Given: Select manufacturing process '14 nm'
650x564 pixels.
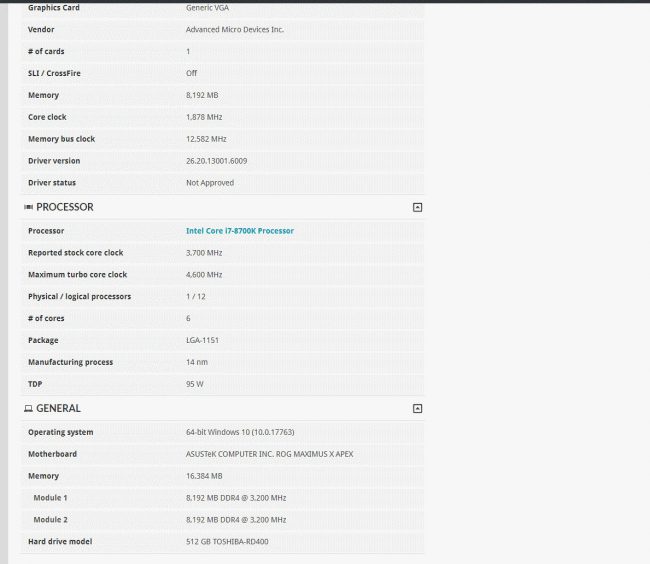Looking at the screenshot, I should (197, 362).
